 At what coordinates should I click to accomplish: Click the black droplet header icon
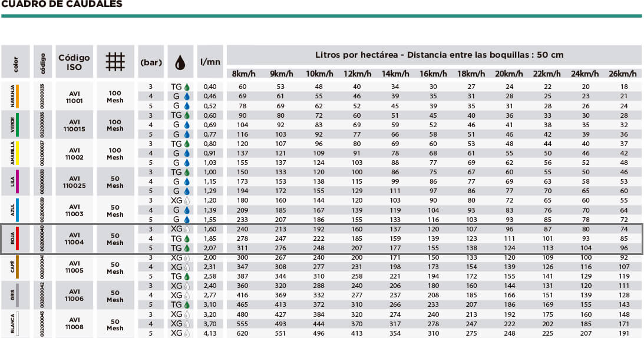point(180,63)
